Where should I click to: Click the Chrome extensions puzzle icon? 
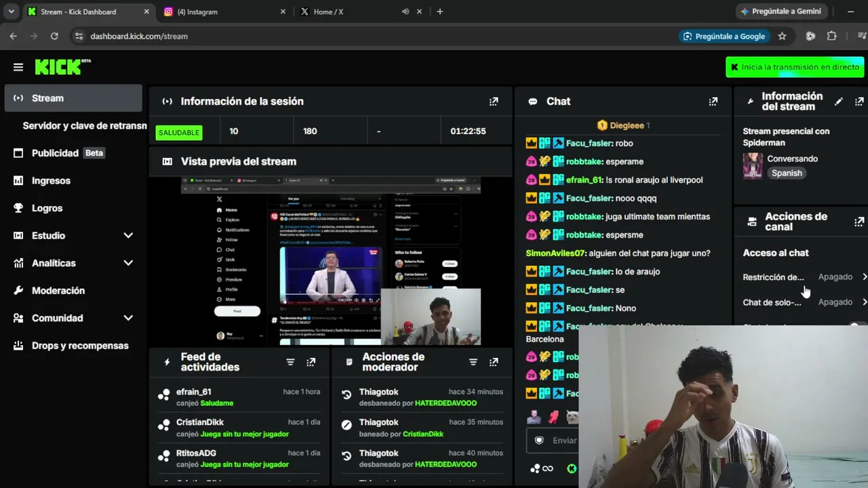click(x=831, y=36)
